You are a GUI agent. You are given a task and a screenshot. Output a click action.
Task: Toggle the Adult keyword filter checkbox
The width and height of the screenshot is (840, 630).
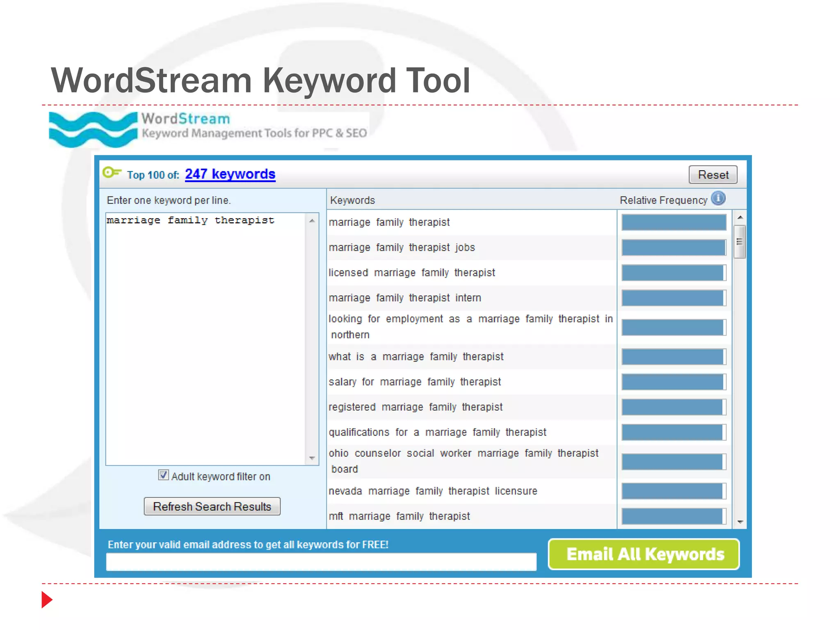point(163,475)
